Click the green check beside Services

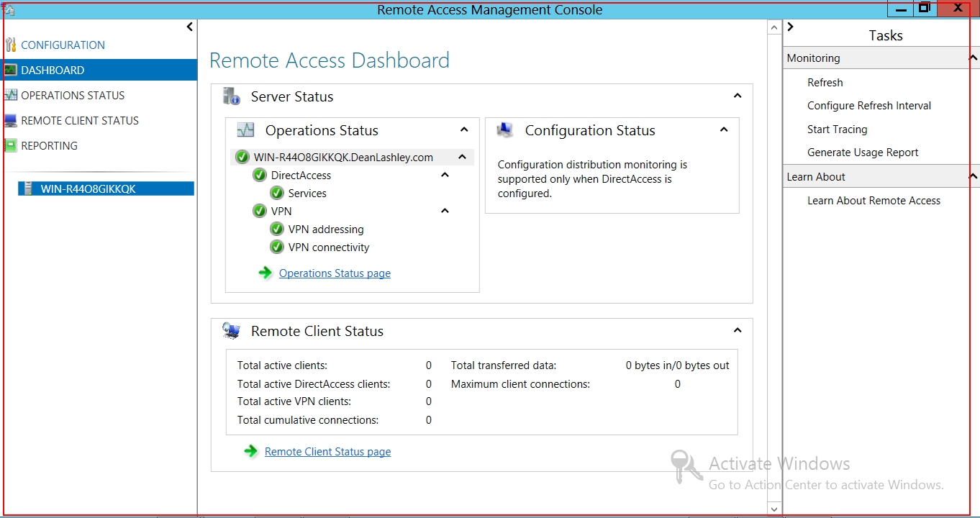pyautogui.click(x=277, y=193)
